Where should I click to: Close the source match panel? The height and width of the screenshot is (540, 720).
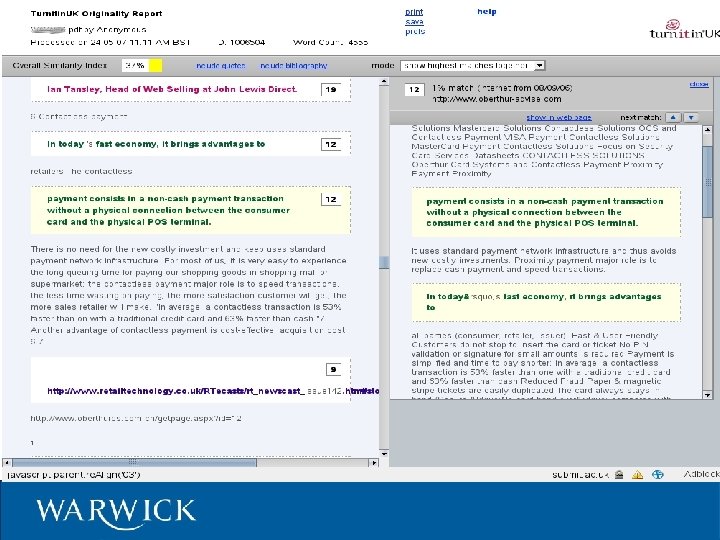tap(699, 84)
